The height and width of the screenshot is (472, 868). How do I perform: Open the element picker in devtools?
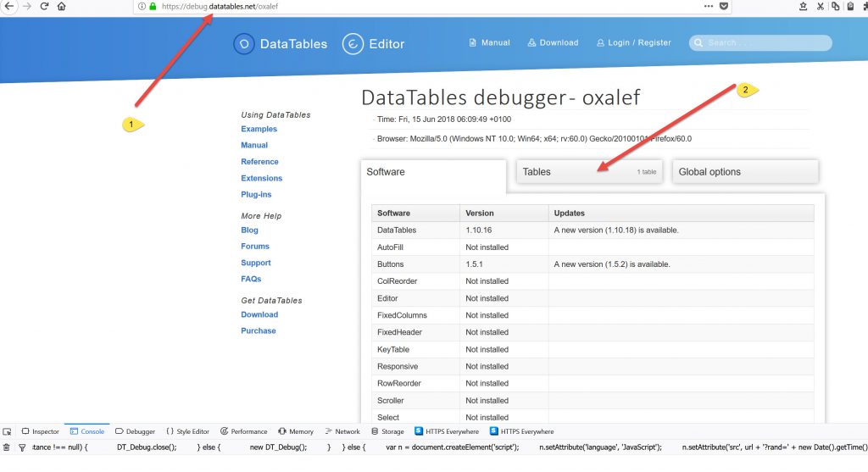pyautogui.click(x=7, y=431)
